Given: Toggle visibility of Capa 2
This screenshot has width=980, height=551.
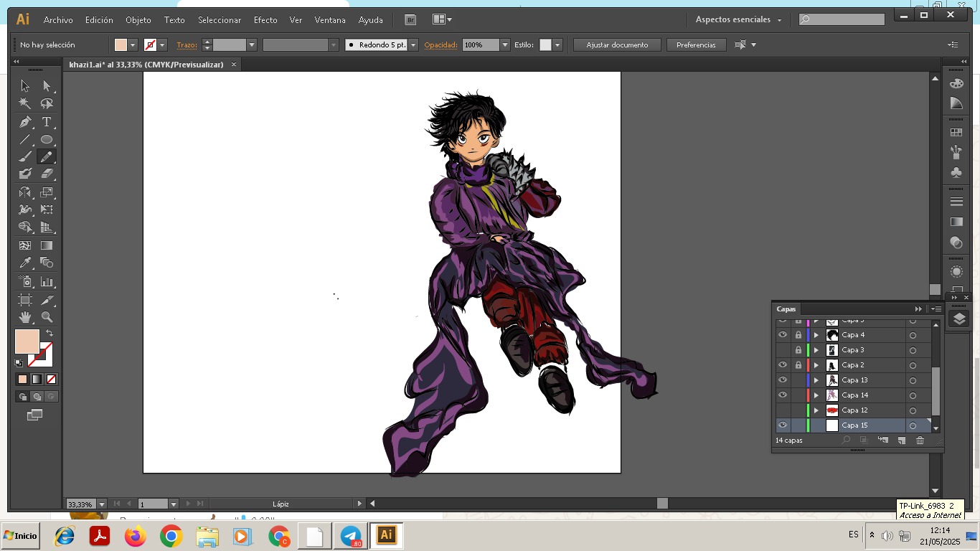Looking at the screenshot, I should [x=783, y=365].
